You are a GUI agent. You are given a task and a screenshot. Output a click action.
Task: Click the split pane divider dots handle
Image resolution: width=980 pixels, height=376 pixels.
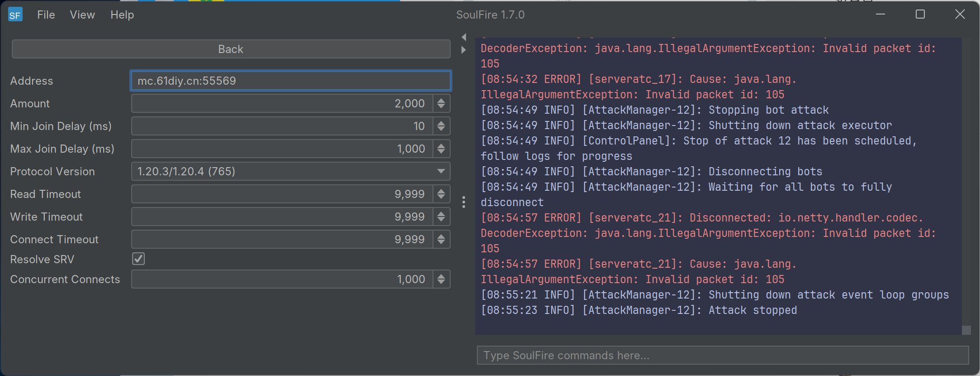[464, 202]
